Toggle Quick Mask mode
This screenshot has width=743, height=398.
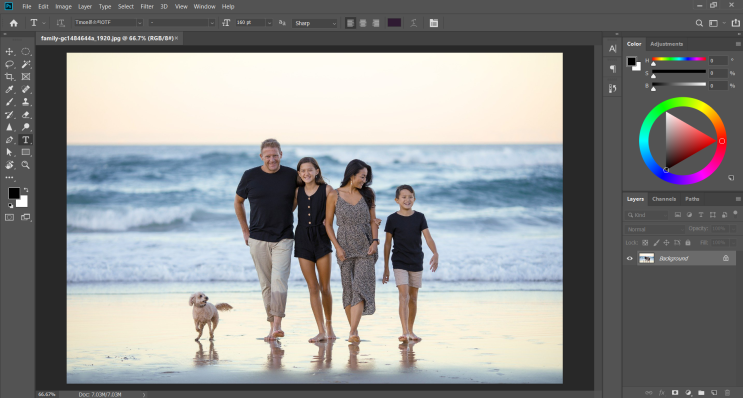point(9,217)
